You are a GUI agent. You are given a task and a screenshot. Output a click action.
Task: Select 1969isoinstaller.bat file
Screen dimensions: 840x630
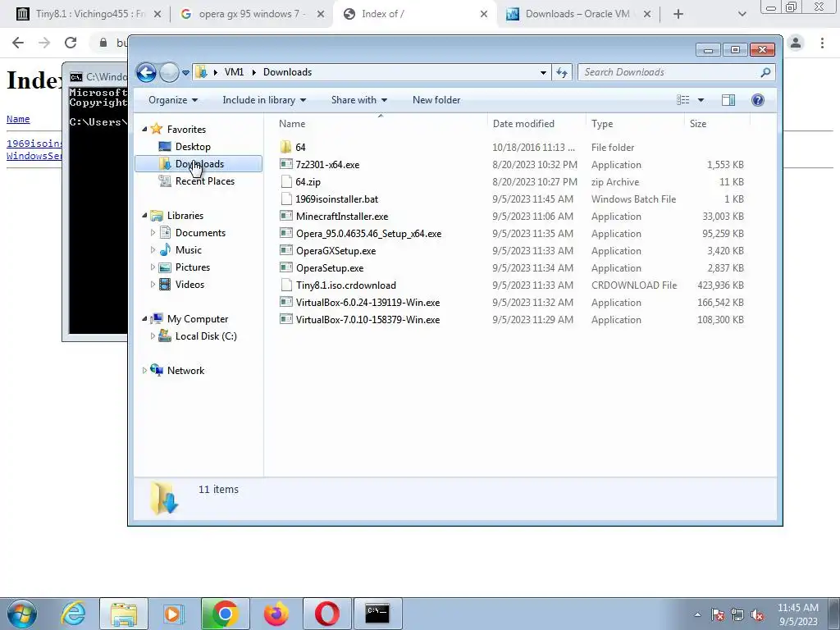337,199
